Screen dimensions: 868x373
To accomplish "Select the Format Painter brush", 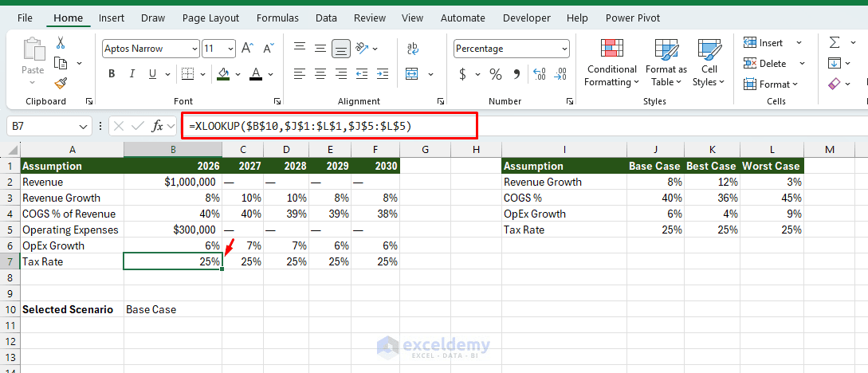I will (61, 84).
